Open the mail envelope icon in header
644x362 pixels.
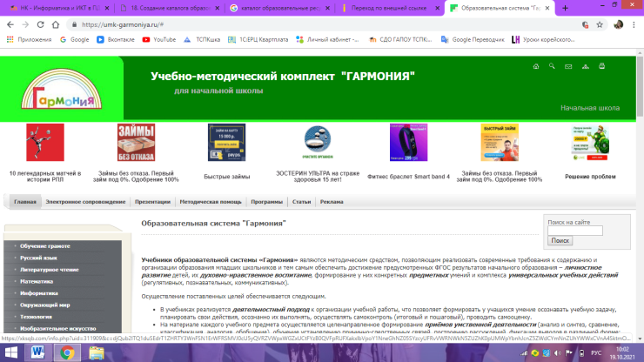pos(568,66)
